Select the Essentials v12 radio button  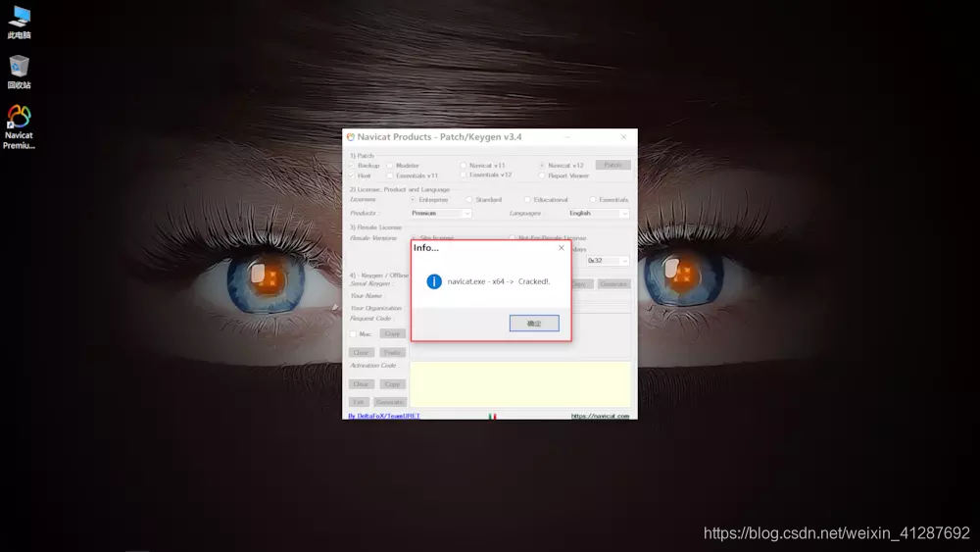464,176
